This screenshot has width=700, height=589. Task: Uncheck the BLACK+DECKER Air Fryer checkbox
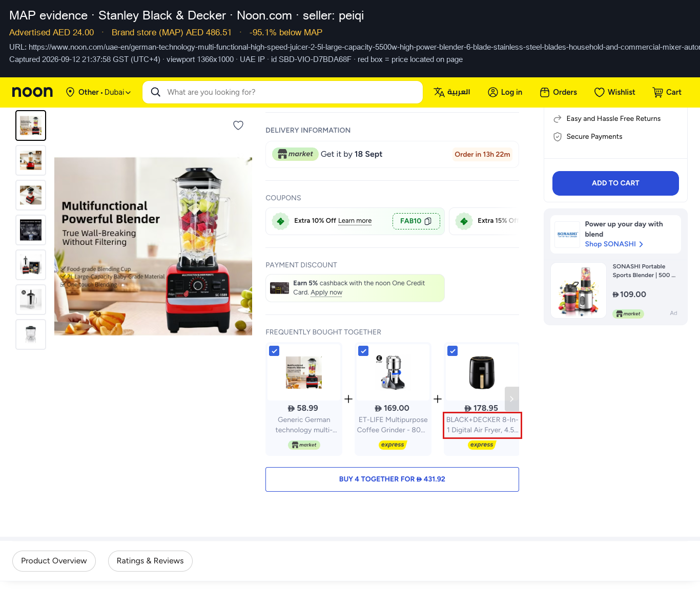(452, 351)
